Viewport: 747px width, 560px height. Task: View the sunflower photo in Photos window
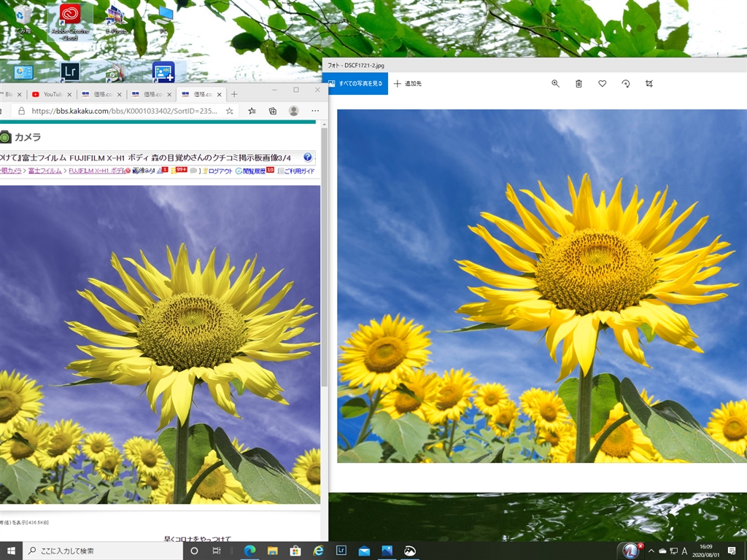[x=542, y=286]
